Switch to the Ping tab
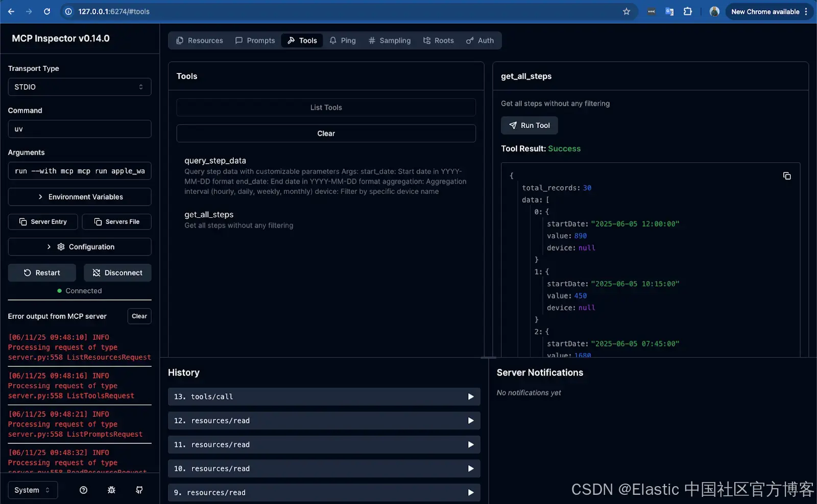The width and height of the screenshot is (817, 504). 342,40
